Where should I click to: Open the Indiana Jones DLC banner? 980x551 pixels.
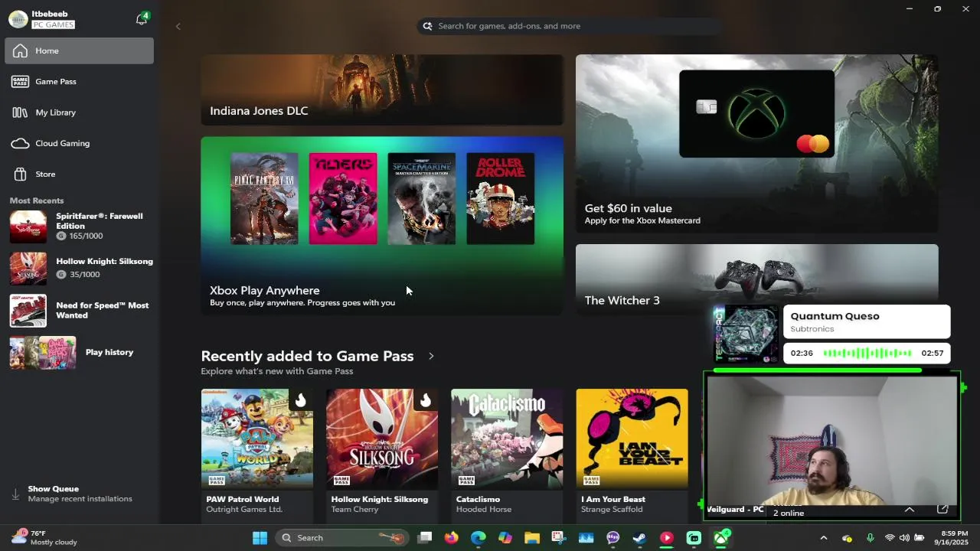[x=382, y=90]
